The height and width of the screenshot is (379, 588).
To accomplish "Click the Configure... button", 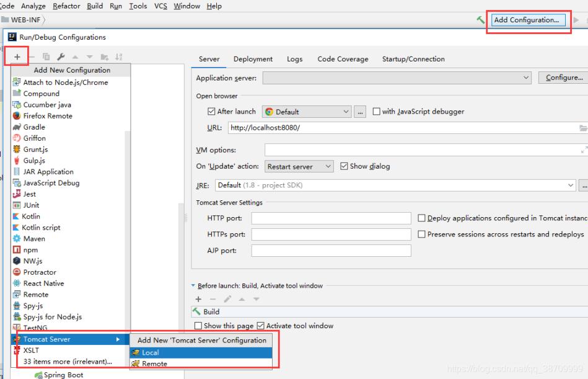I will [564, 78].
